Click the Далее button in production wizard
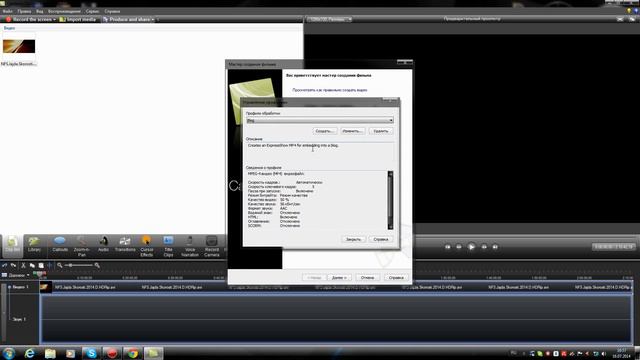Screen dimensions: 640x360 tap(339, 278)
